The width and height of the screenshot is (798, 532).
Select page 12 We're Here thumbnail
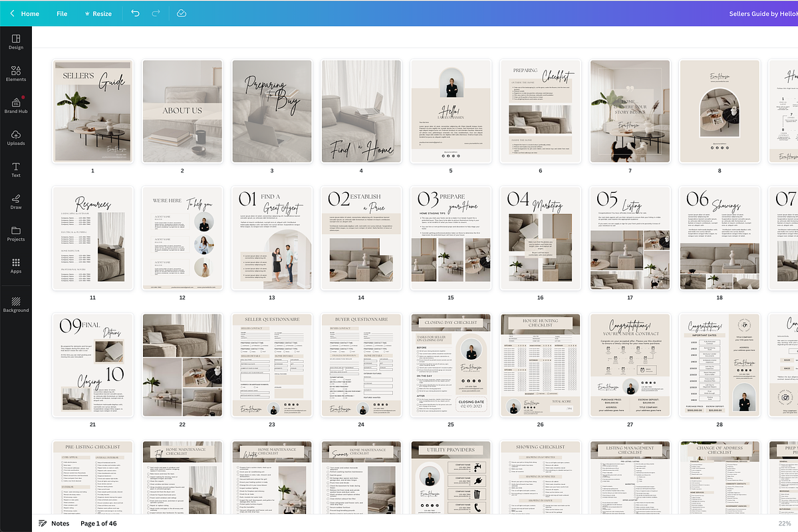click(x=182, y=238)
